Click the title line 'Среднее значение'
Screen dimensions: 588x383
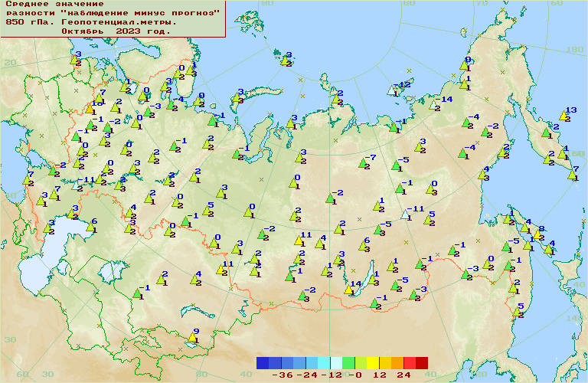[x=55, y=4]
